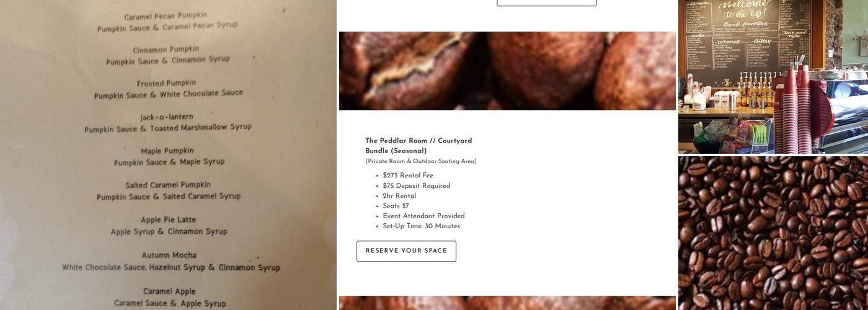Click the Private Room & Outdoor Seating subtitle

click(x=421, y=161)
